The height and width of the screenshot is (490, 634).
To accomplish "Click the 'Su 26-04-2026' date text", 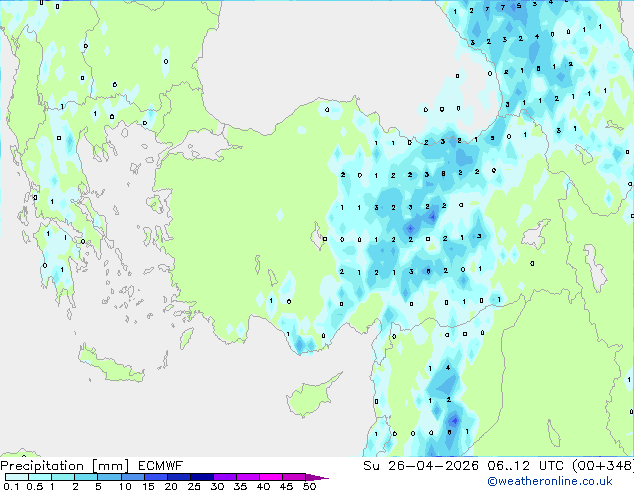I will click(x=421, y=466).
